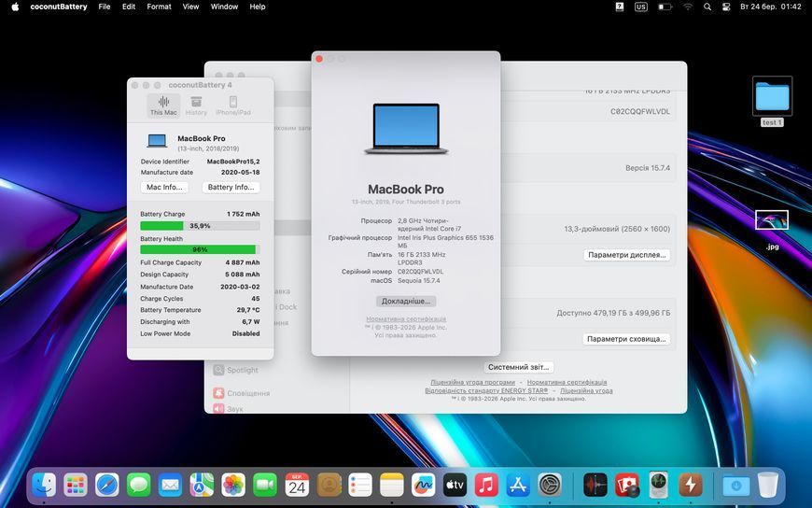Open Notes from the Dock
The width and height of the screenshot is (812, 508).
pos(392,486)
